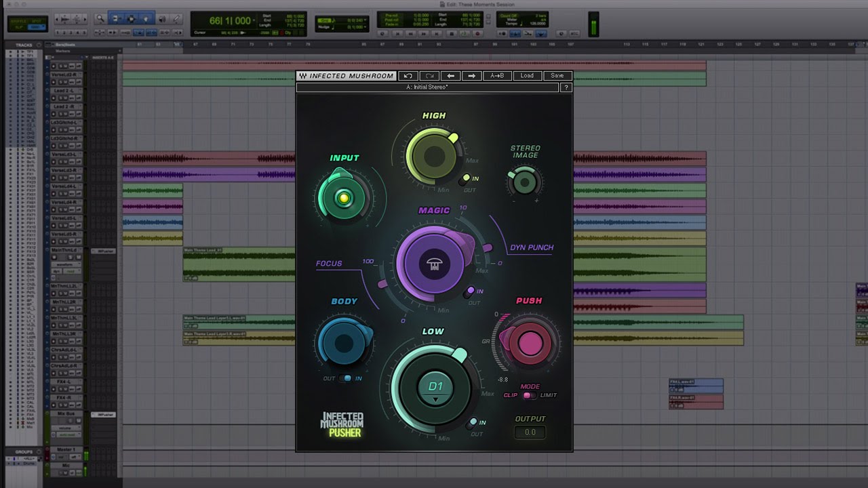Select the Ld3Gltchd-L track name
The height and width of the screenshot is (488, 868).
(x=64, y=123)
